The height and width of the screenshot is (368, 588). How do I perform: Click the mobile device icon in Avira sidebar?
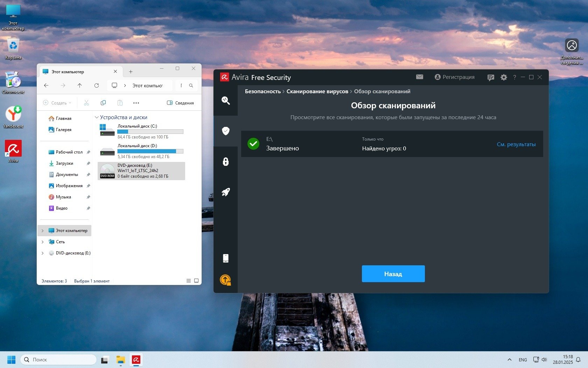(x=226, y=258)
